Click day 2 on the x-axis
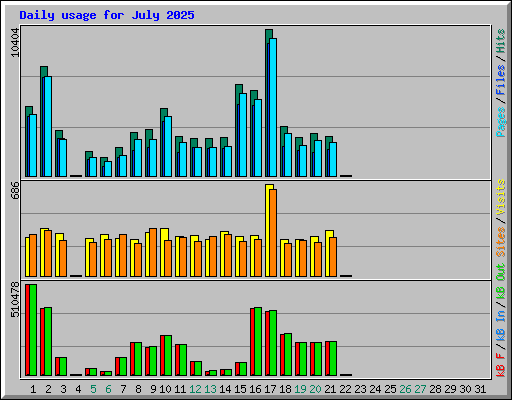This screenshot has width=512, height=400. point(48,389)
